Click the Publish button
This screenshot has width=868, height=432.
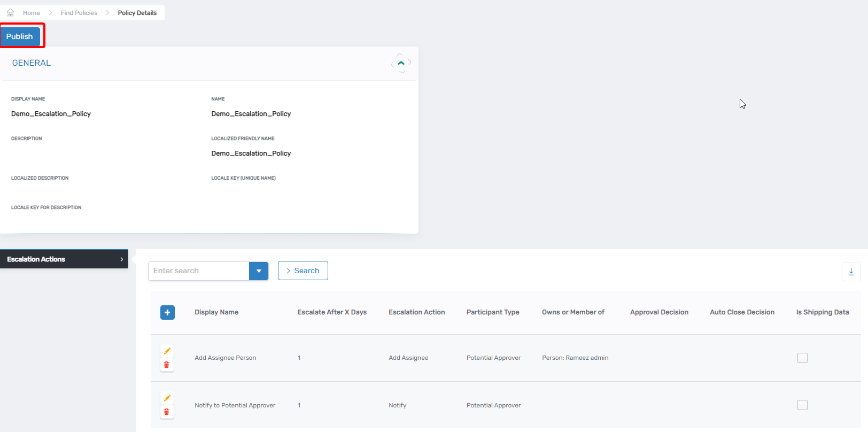tap(20, 36)
